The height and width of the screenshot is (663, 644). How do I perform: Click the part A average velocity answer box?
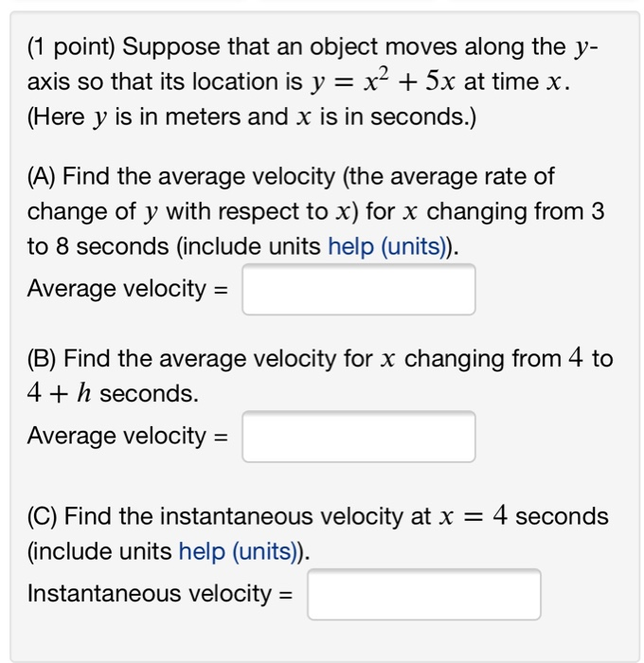tap(359, 290)
